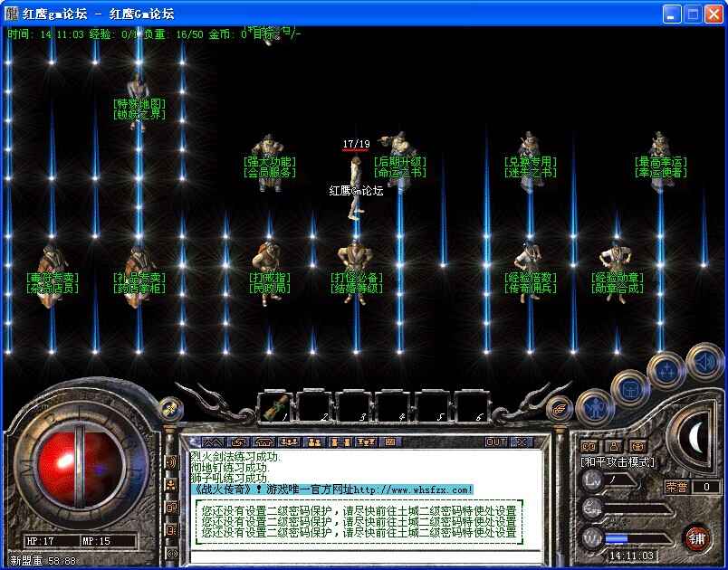Talk to the 经验勋章 勋章合成 NPC
This screenshot has width=728, height=570.
click(x=617, y=273)
